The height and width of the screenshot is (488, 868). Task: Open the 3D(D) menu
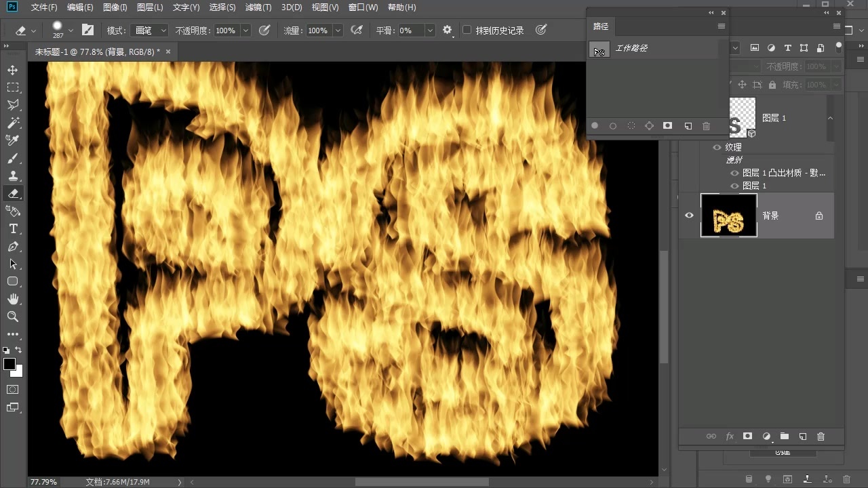(x=292, y=7)
